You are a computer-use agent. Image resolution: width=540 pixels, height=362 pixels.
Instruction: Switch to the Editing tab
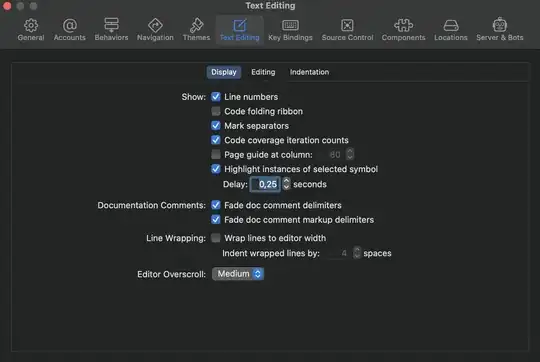point(263,72)
